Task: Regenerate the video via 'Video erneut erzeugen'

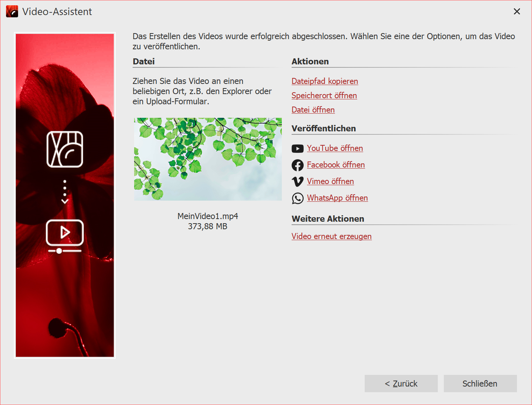Action: [332, 236]
